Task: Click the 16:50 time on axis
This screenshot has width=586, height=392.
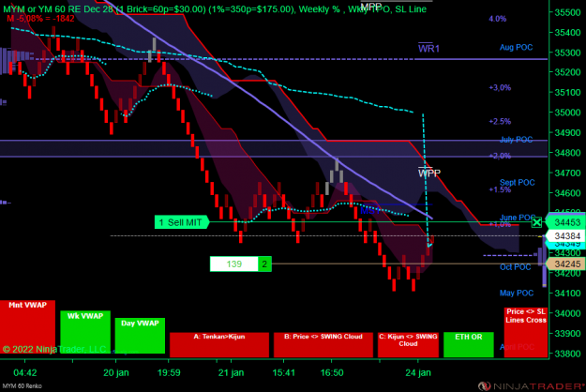Action: click(x=332, y=372)
